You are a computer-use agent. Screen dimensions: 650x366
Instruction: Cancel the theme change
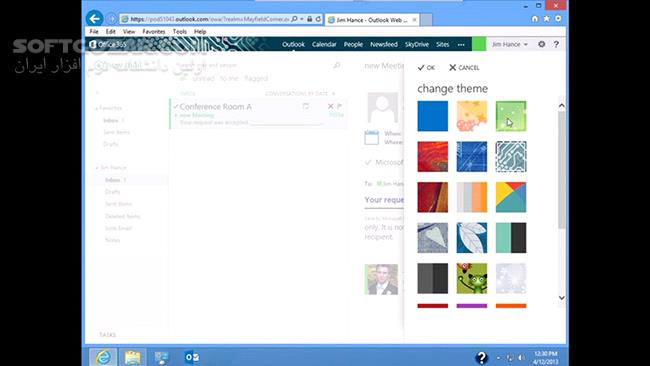464,68
